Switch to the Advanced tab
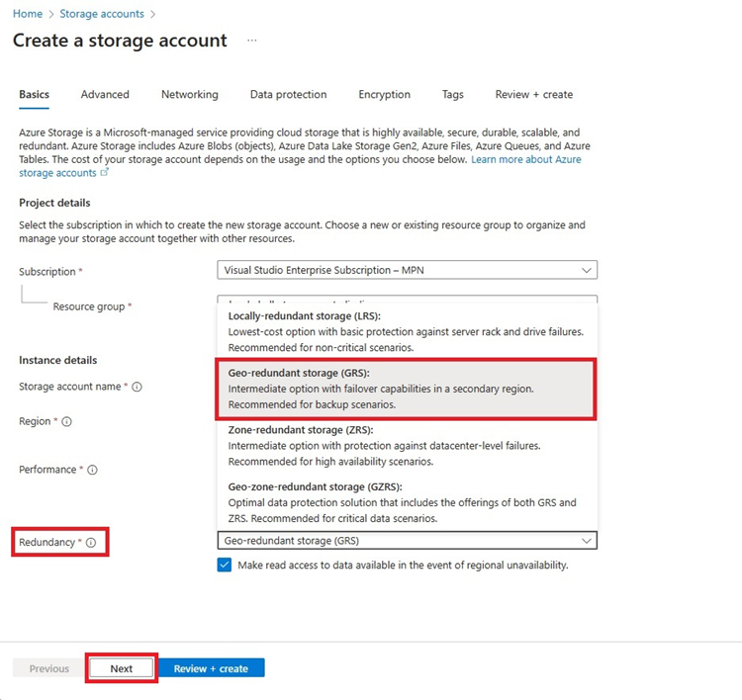The height and width of the screenshot is (700, 742). [x=105, y=95]
